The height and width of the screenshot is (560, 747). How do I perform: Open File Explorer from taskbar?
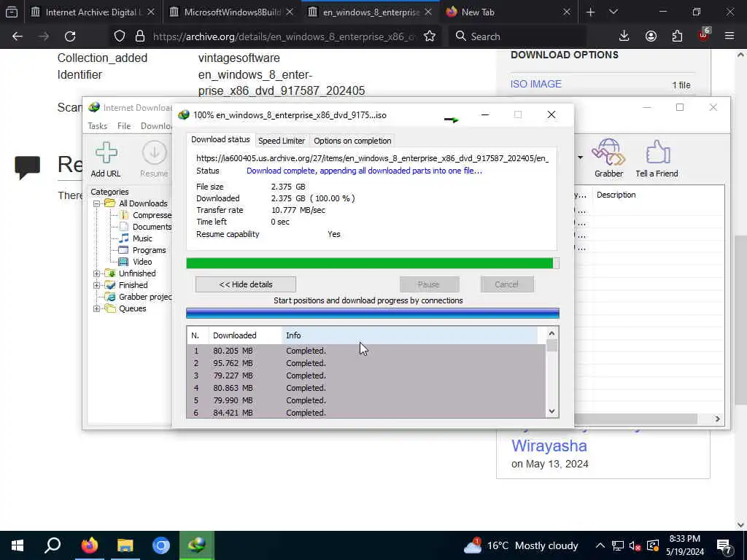click(x=125, y=545)
